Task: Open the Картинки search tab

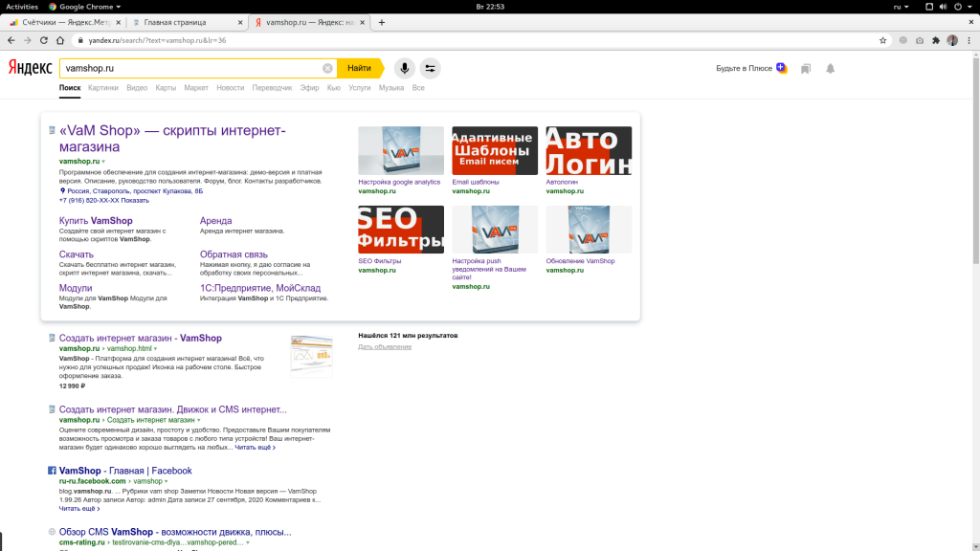Action: pos(103,88)
